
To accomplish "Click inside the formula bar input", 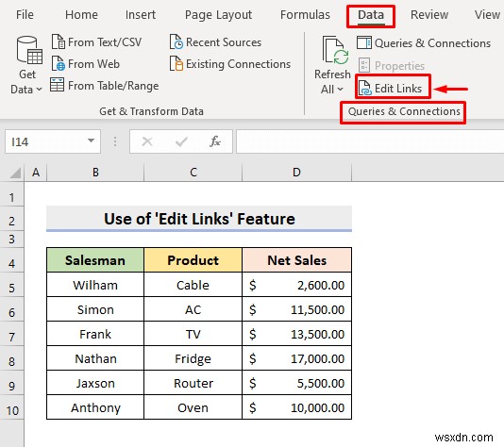I will (370, 141).
